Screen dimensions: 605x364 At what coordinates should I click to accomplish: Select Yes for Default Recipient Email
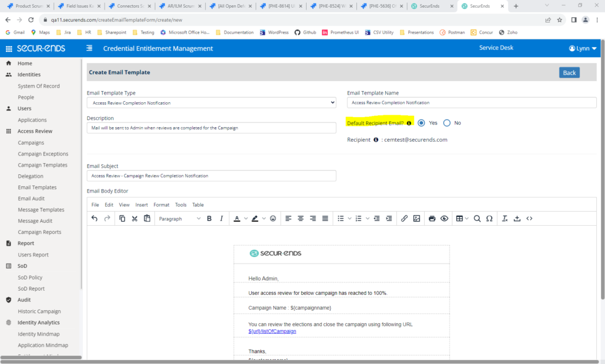pyautogui.click(x=421, y=123)
